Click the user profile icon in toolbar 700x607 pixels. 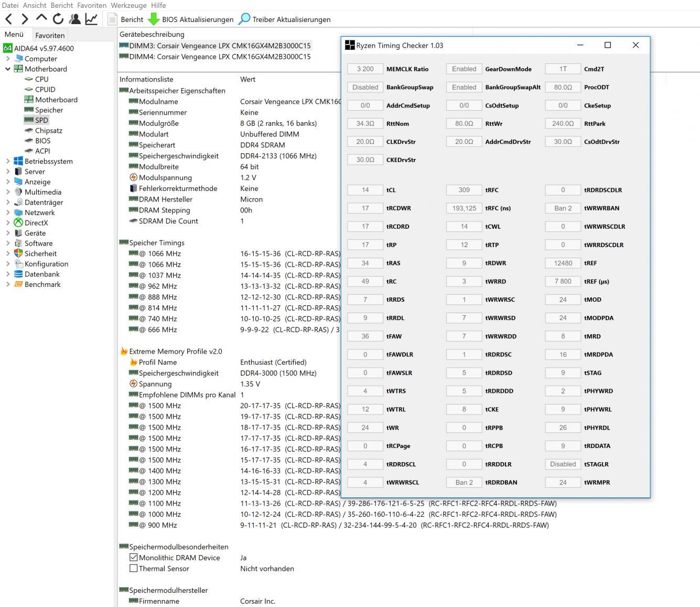pyautogui.click(x=75, y=19)
